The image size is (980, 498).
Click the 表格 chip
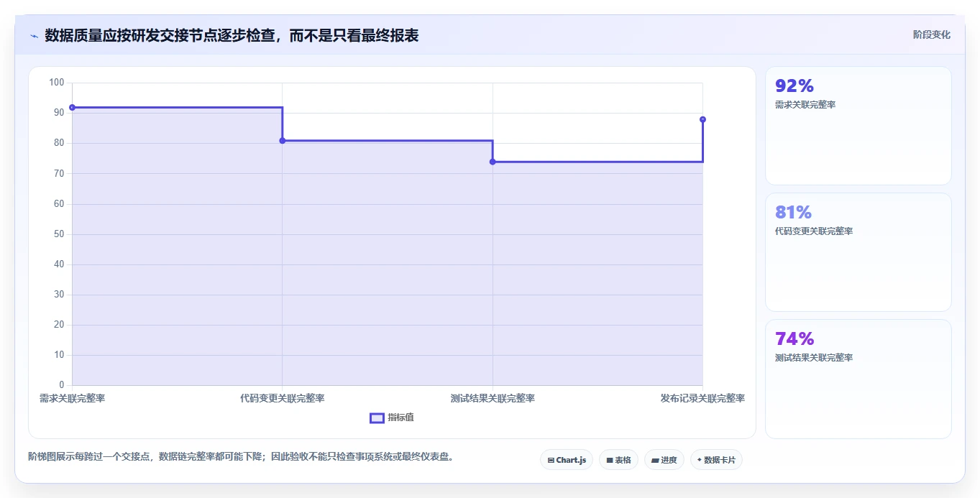(x=618, y=460)
